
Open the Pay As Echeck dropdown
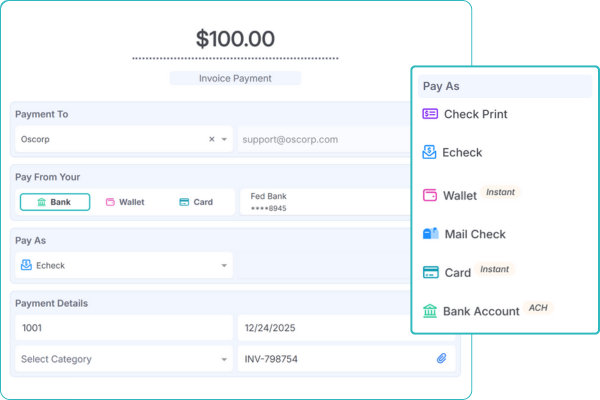pos(224,266)
